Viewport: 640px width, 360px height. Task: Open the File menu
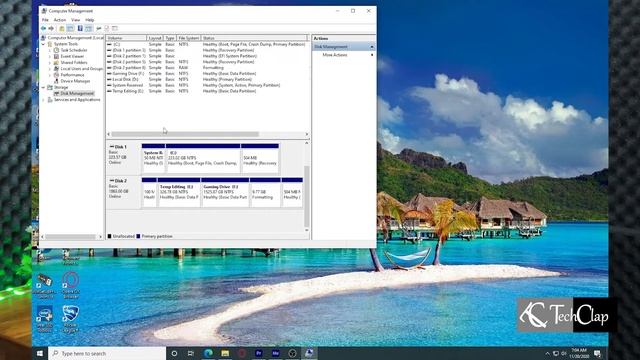pos(45,20)
